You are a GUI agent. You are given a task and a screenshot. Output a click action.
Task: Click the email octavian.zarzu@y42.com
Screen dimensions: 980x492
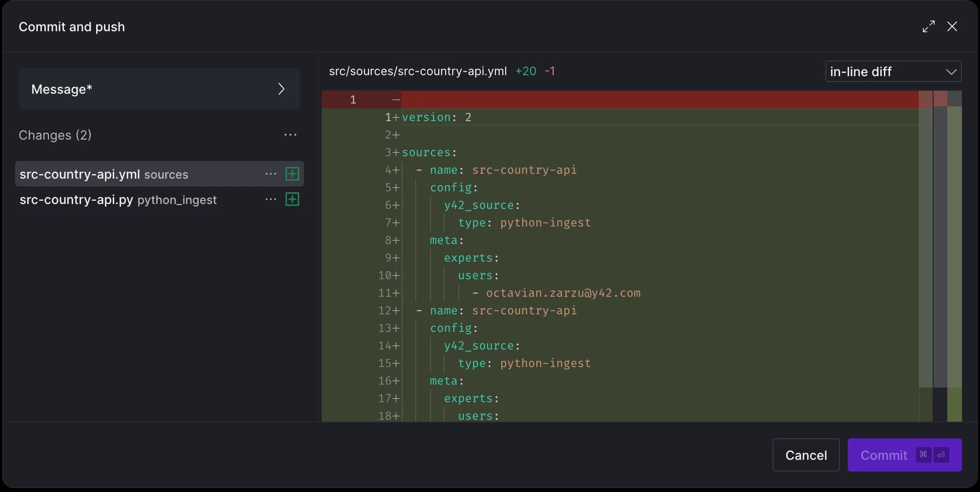(563, 293)
